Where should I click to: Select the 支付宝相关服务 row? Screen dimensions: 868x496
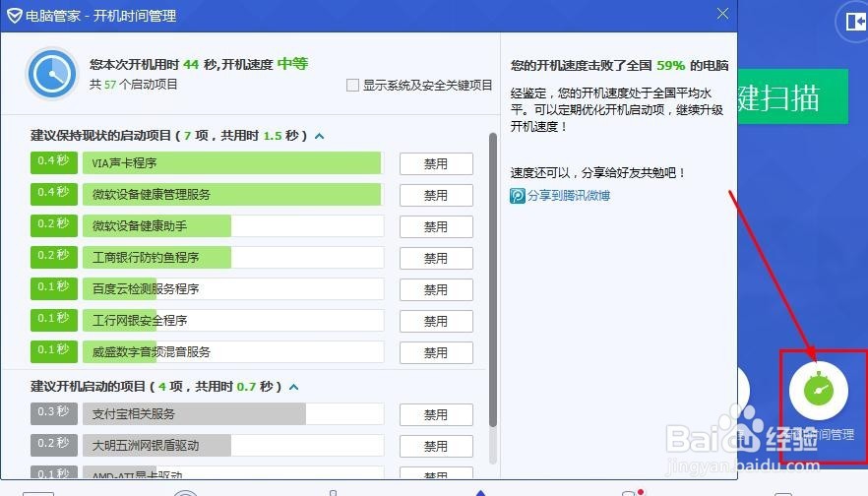tap(233, 414)
